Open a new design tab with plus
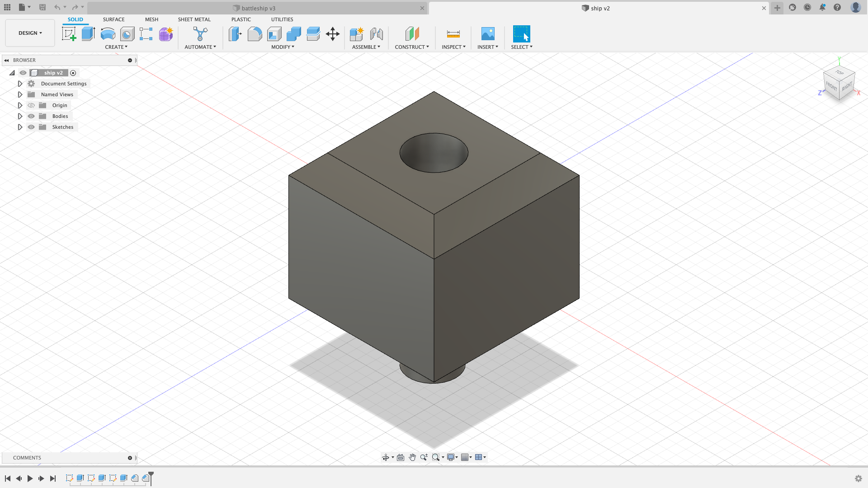The width and height of the screenshot is (868, 488). (x=777, y=8)
